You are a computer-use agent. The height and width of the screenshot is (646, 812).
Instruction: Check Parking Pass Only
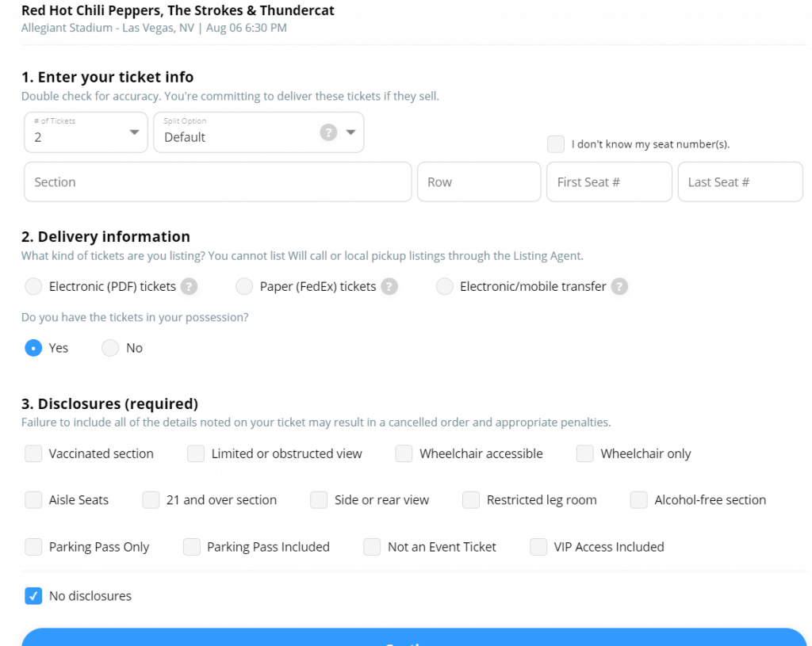pos(33,547)
